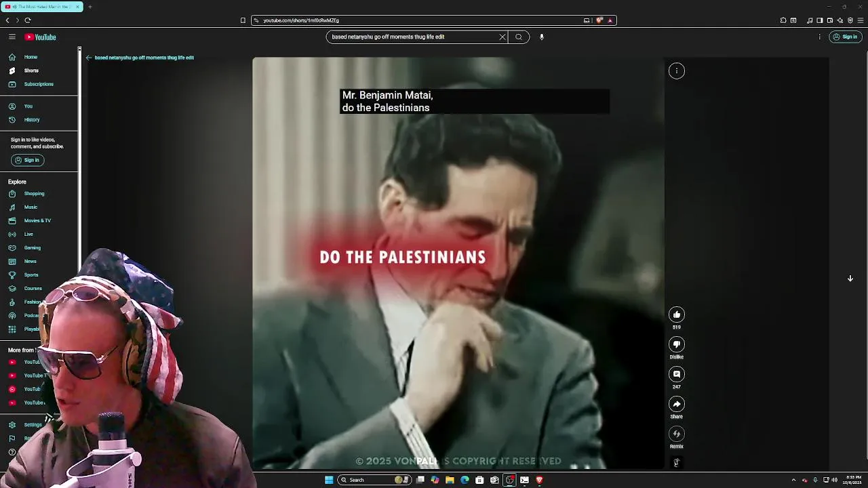Open the taskbar clock and date

[852, 480]
